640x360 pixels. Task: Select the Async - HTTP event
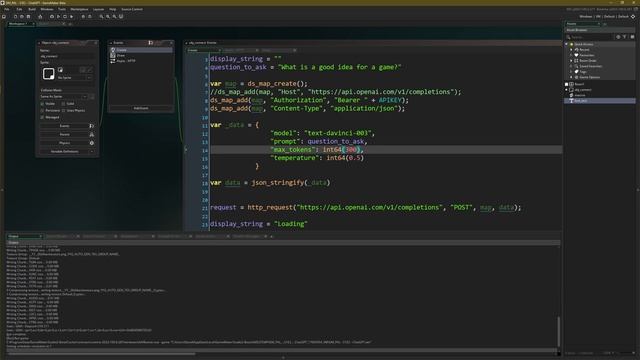click(141, 61)
